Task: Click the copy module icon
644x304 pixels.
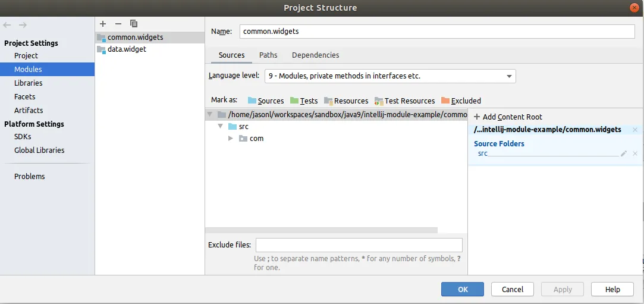Action: point(134,24)
